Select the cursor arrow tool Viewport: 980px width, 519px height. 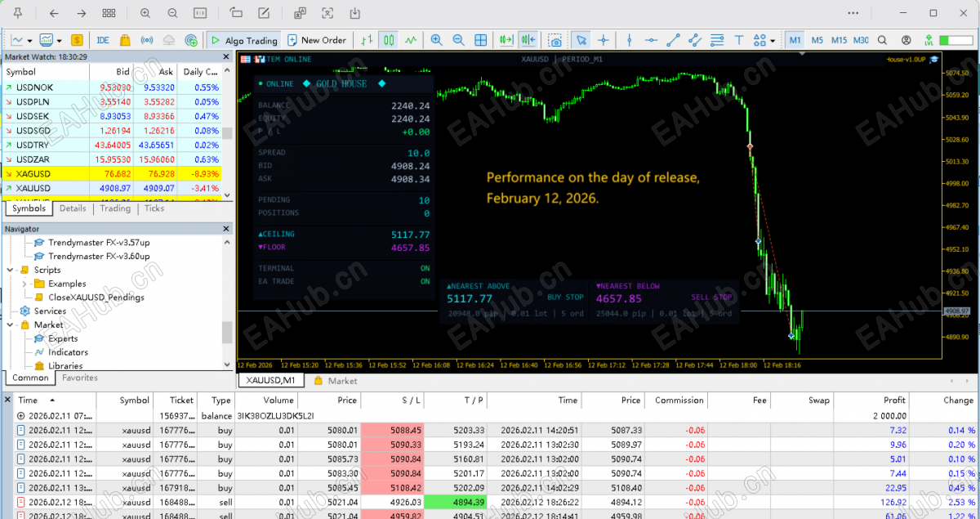581,40
